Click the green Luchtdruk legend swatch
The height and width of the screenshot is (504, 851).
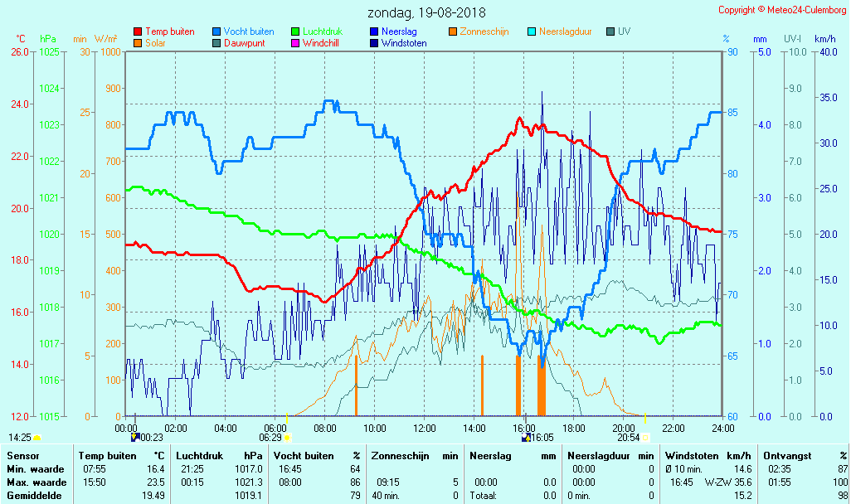pyautogui.click(x=295, y=31)
